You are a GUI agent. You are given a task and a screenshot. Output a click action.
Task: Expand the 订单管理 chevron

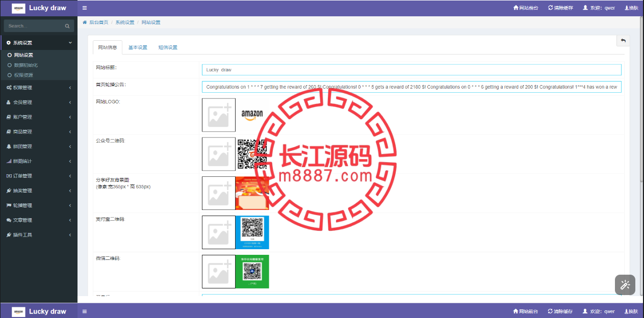[x=70, y=176]
